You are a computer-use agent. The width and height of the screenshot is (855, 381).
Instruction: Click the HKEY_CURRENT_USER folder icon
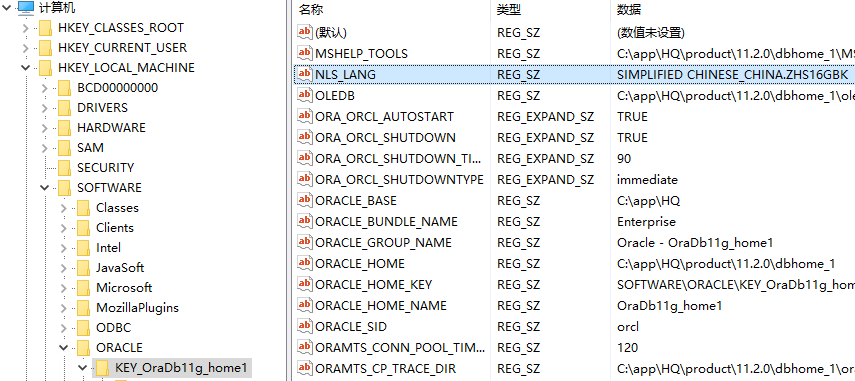click(x=45, y=48)
